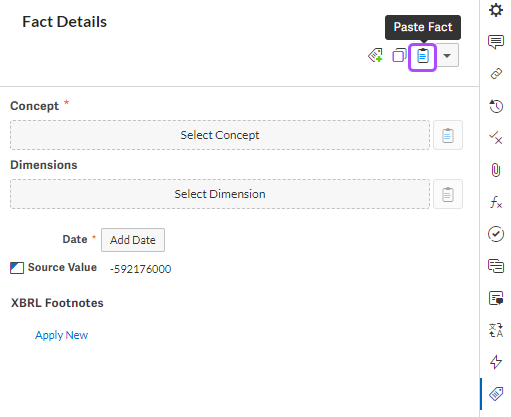
Task: Open the translate language icon
Action: [496, 330]
